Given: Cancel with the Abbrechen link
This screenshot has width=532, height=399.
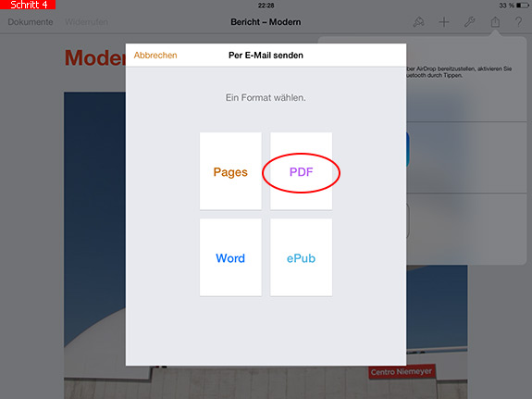Looking at the screenshot, I should coord(155,55).
